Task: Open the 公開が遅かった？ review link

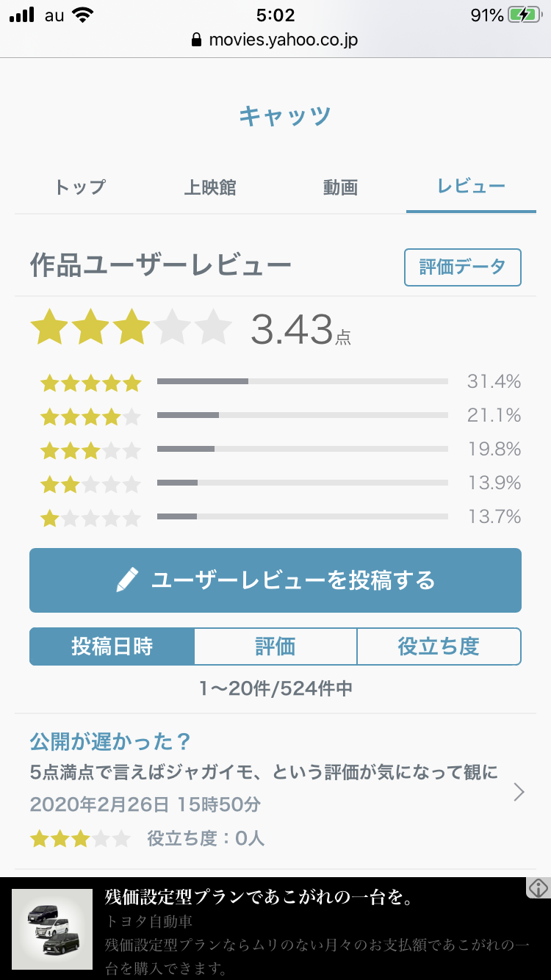Action: pos(110,741)
